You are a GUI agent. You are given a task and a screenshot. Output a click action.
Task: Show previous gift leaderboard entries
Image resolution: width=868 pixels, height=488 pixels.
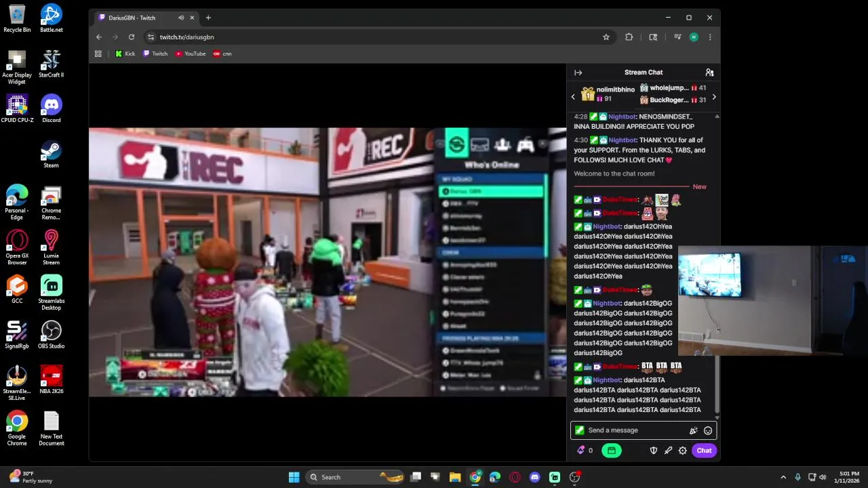(x=573, y=97)
